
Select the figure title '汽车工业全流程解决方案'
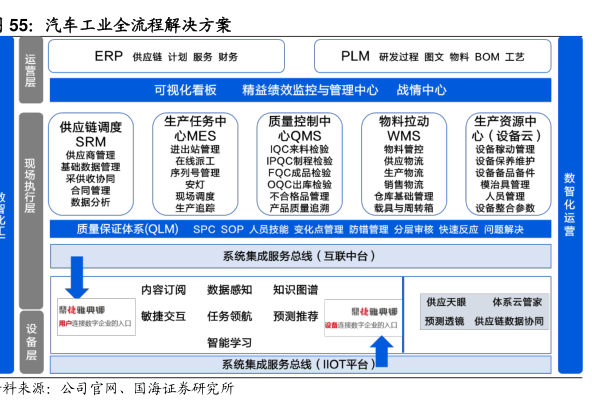click(x=138, y=25)
